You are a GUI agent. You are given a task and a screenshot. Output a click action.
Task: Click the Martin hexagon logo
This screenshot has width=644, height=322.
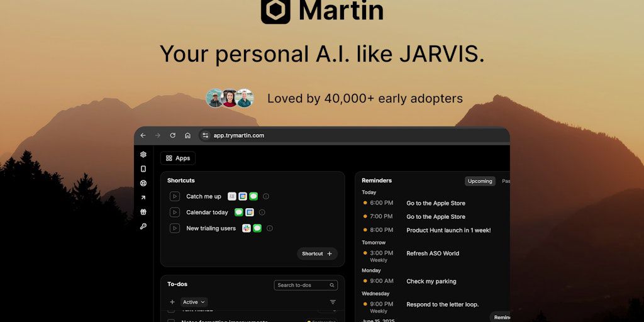[275, 10]
